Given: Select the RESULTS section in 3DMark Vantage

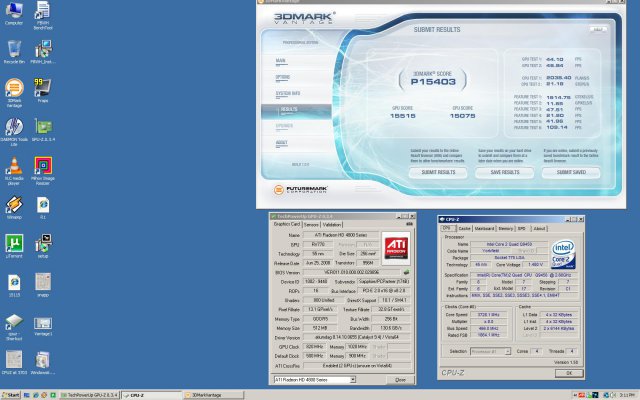Looking at the screenshot, I should point(296,110).
